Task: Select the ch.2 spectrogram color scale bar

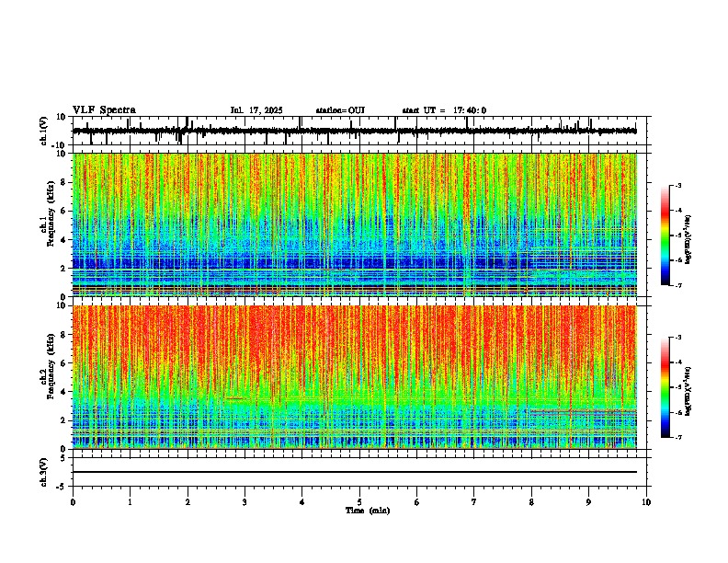Action: pyautogui.click(x=665, y=387)
